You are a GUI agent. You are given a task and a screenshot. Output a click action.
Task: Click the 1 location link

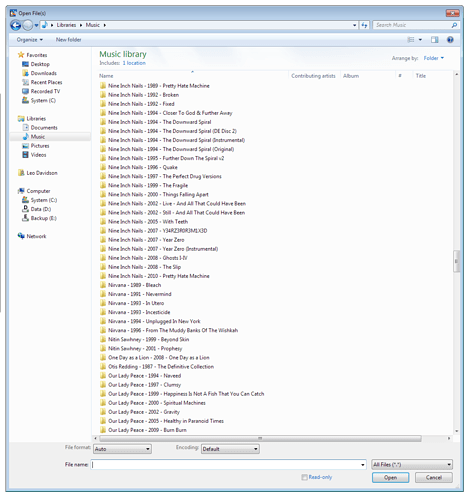click(134, 63)
